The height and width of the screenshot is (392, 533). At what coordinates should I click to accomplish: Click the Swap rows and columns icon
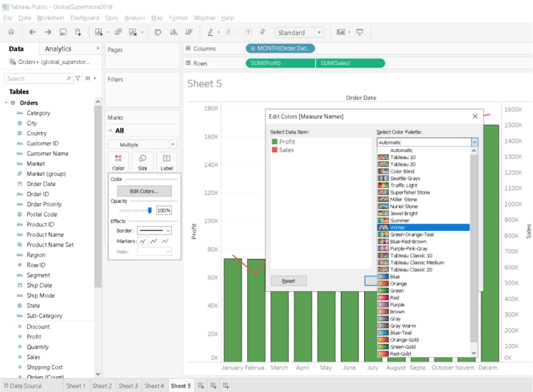click(158, 32)
